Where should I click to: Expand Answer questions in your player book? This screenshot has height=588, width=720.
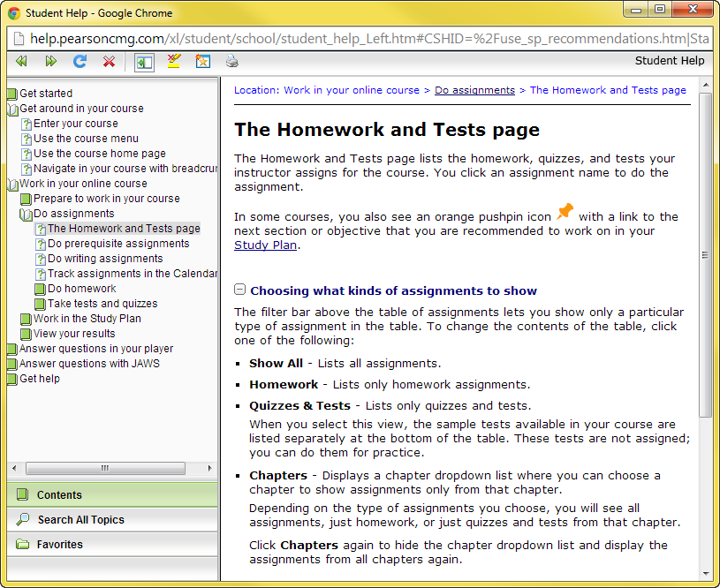tap(90, 349)
